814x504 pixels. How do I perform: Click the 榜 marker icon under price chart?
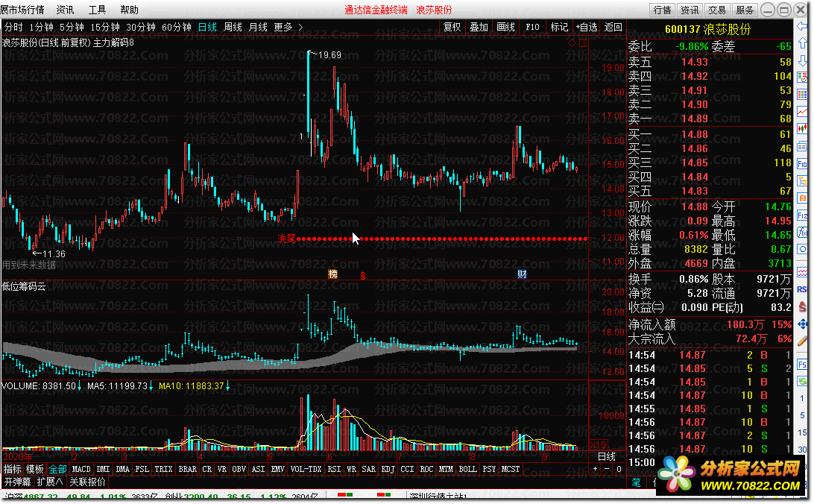pos(332,274)
